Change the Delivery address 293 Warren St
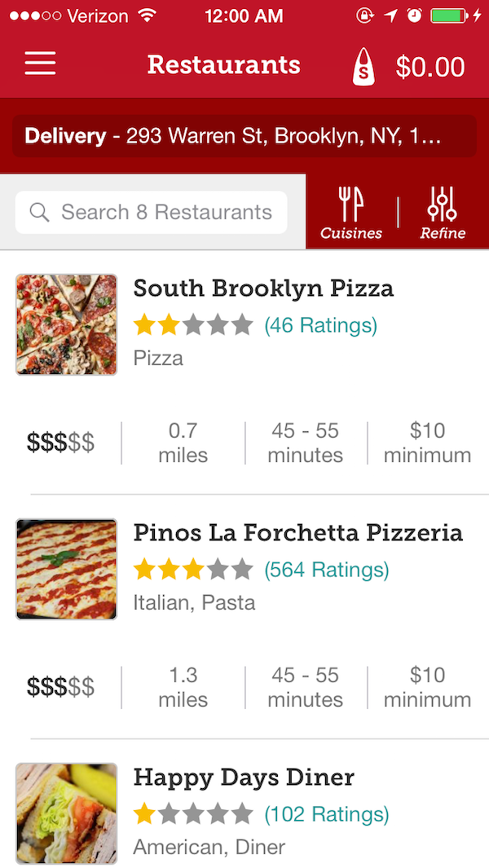Image resolution: width=489 pixels, height=868 pixels. (244, 136)
